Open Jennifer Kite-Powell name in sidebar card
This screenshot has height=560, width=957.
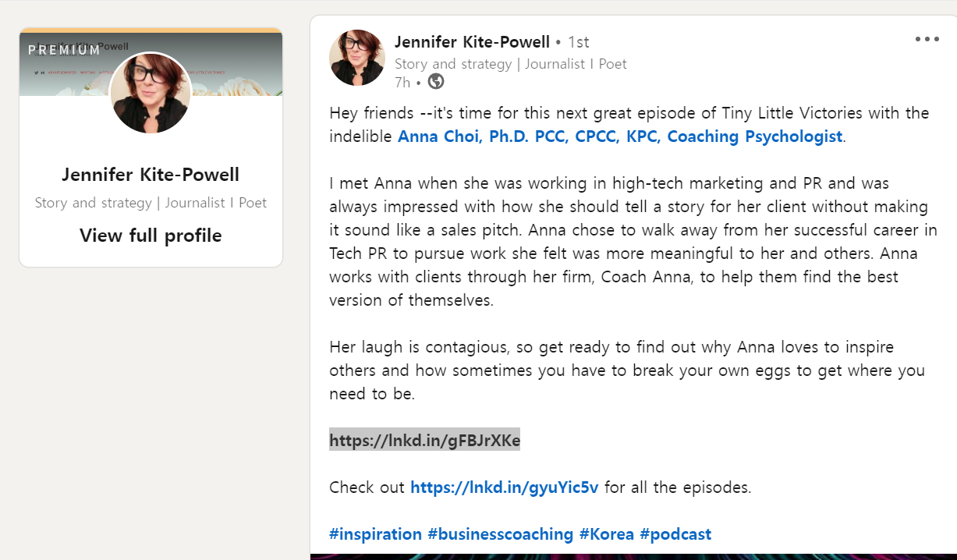tap(151, 175)
